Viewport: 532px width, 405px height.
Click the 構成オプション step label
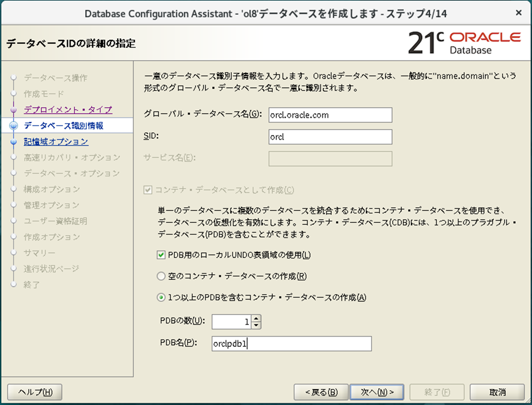point(52,189)
